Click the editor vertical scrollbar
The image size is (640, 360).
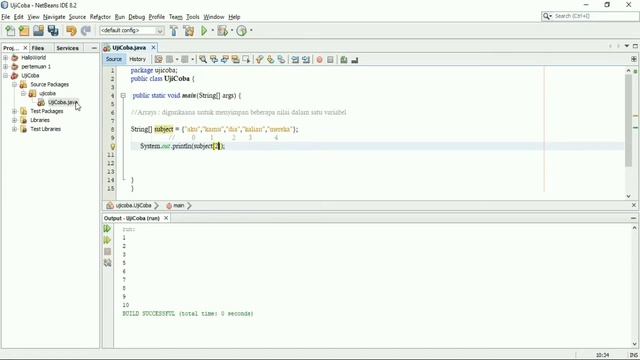pyautogui.click(x=628, y=120)
